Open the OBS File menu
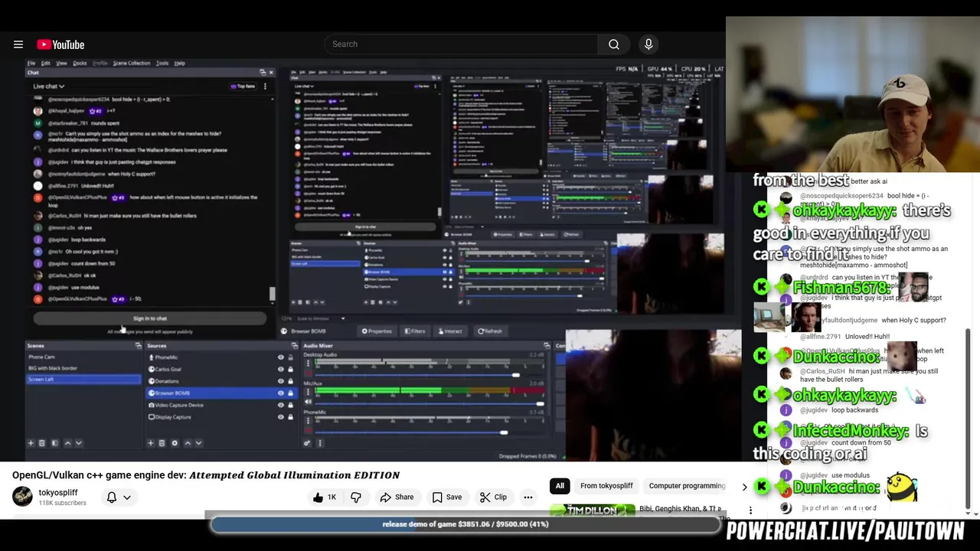The image size is (980, 551). [31, 64]
